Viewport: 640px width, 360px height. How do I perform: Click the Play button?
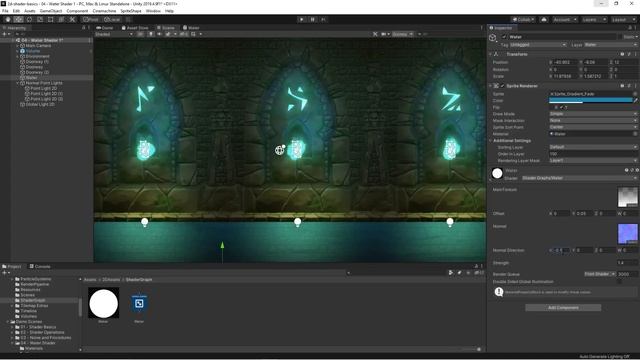point(302,19)
